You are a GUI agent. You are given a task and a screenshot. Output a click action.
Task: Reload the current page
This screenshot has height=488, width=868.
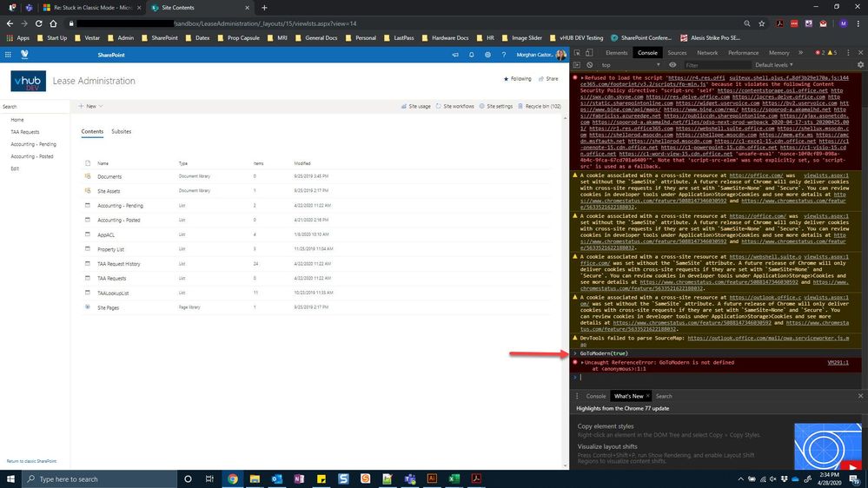pos(39,23)
